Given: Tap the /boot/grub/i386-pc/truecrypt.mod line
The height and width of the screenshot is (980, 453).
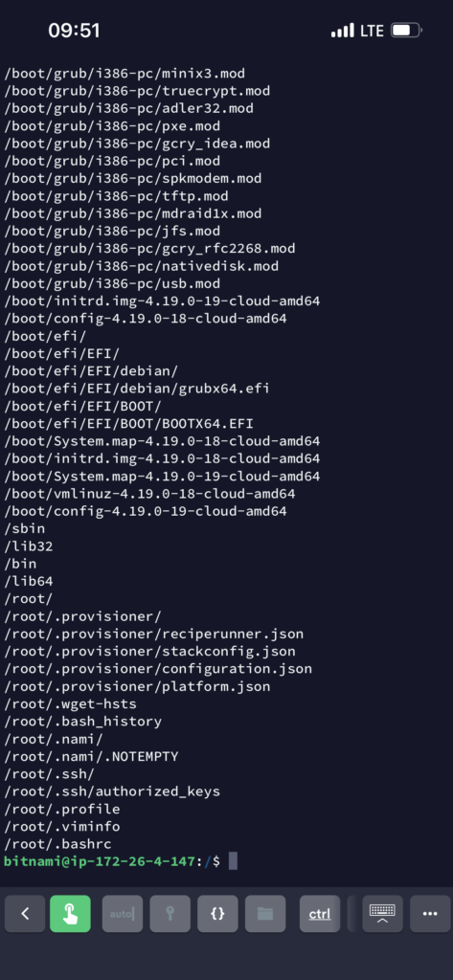Looking at the screenshot, I should (x=137, y=91).
